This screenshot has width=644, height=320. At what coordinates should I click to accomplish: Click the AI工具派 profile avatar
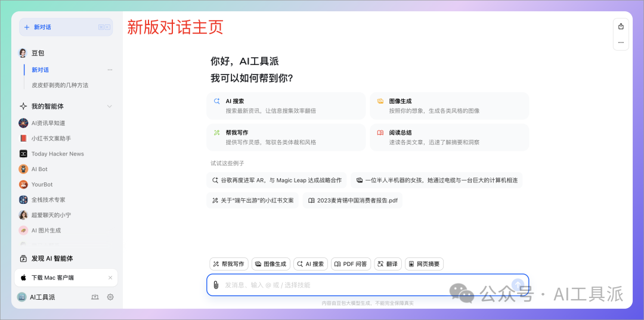[21, 297]
